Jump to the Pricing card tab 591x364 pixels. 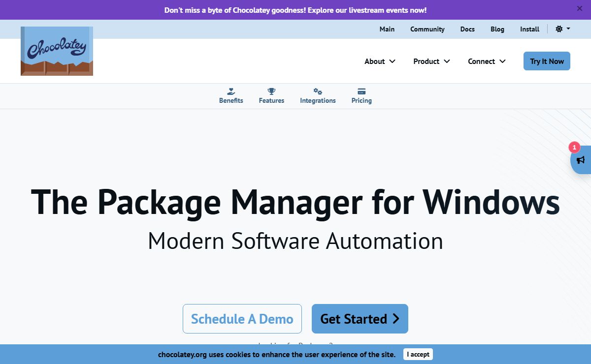pyautogui.click(x=361, y=96)
